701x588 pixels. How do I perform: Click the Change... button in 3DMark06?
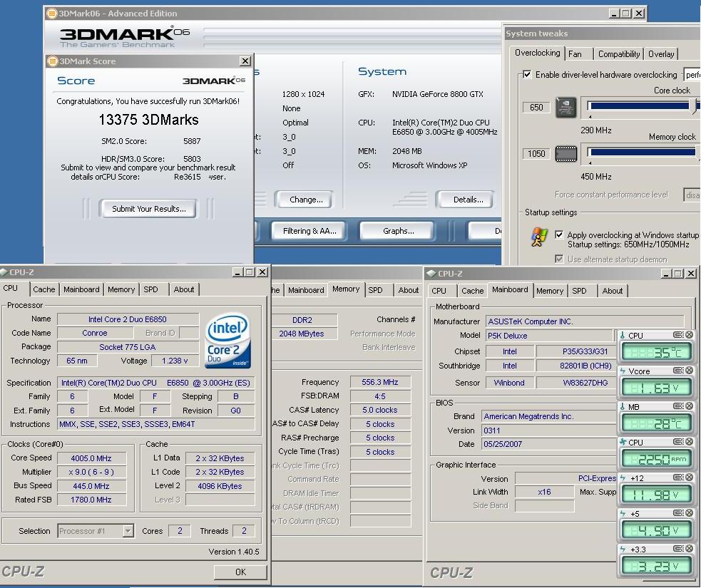[306, 200]
